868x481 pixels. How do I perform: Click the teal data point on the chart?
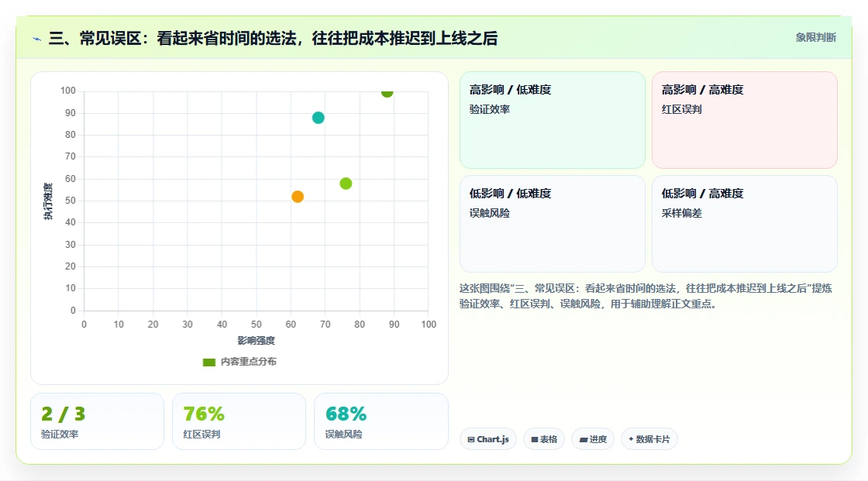(x=319, y=117)
